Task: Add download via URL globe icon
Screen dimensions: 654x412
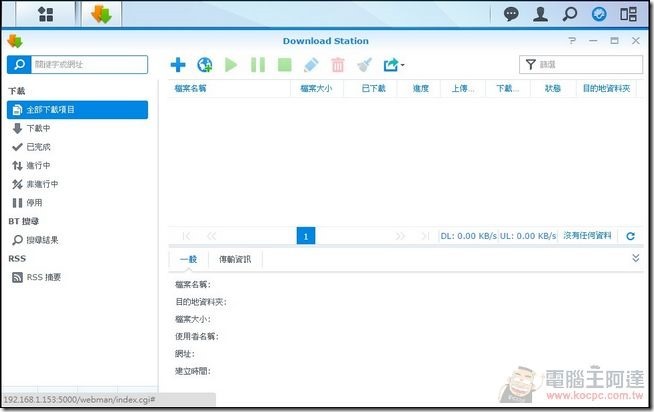Action: (x=204, y=65)
